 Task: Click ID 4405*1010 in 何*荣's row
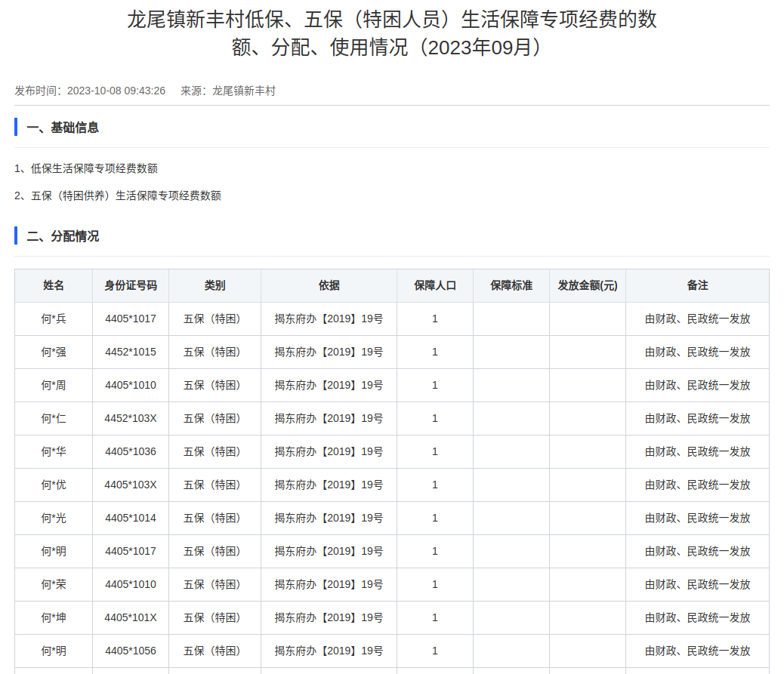(x=131, y=585)
